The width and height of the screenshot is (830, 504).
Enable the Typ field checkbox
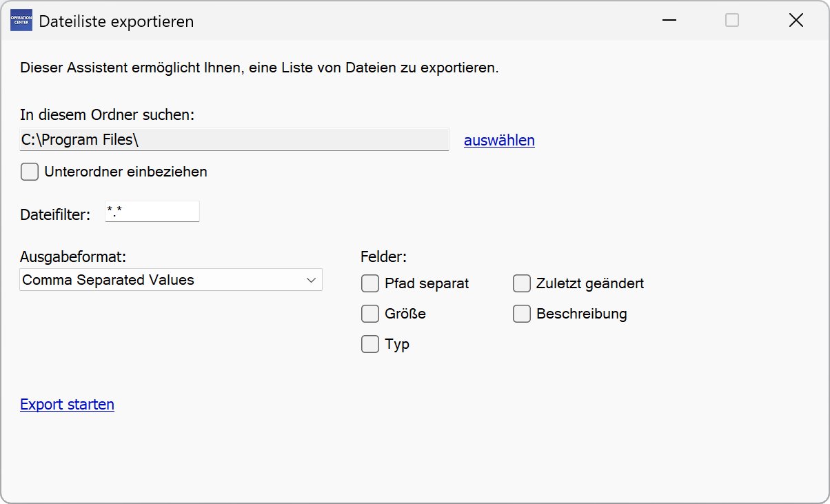coord(370,344)
